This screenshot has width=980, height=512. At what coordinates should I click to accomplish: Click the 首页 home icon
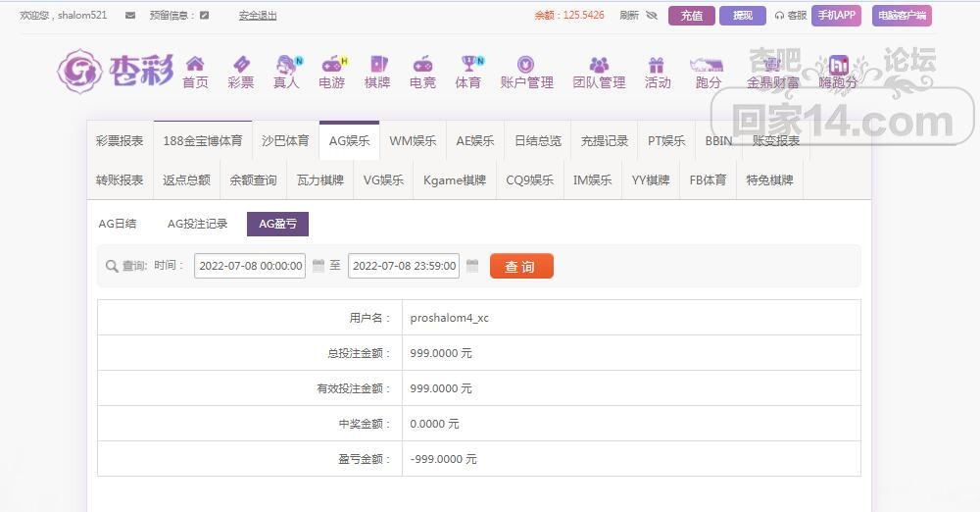[195, 65]
